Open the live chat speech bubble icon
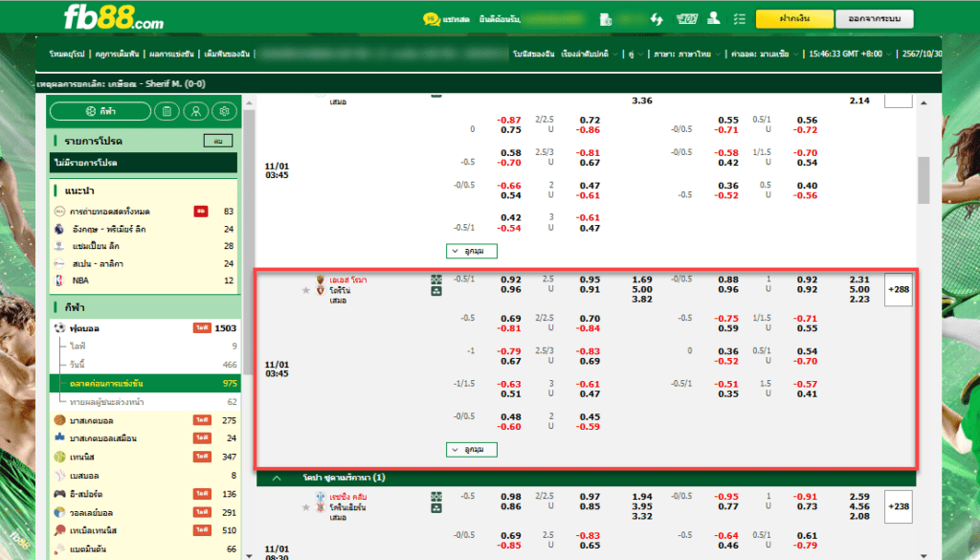 tap(431, 19)
